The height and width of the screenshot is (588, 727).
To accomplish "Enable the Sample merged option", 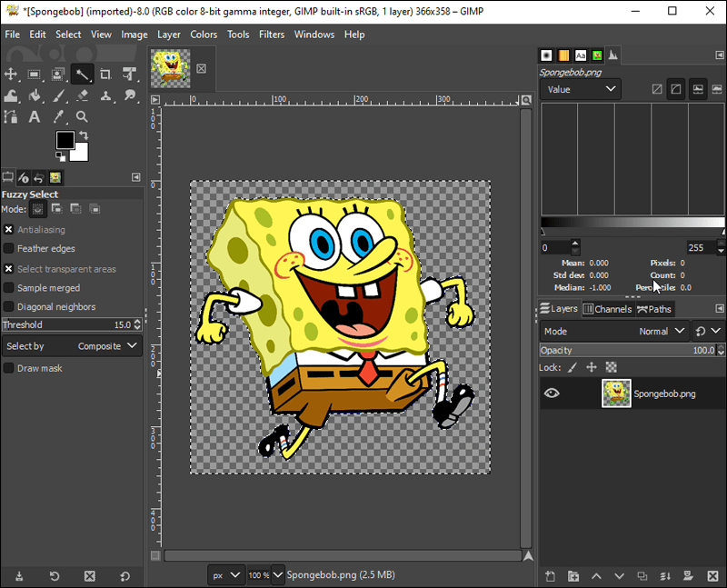I will [x=9, y=287].
